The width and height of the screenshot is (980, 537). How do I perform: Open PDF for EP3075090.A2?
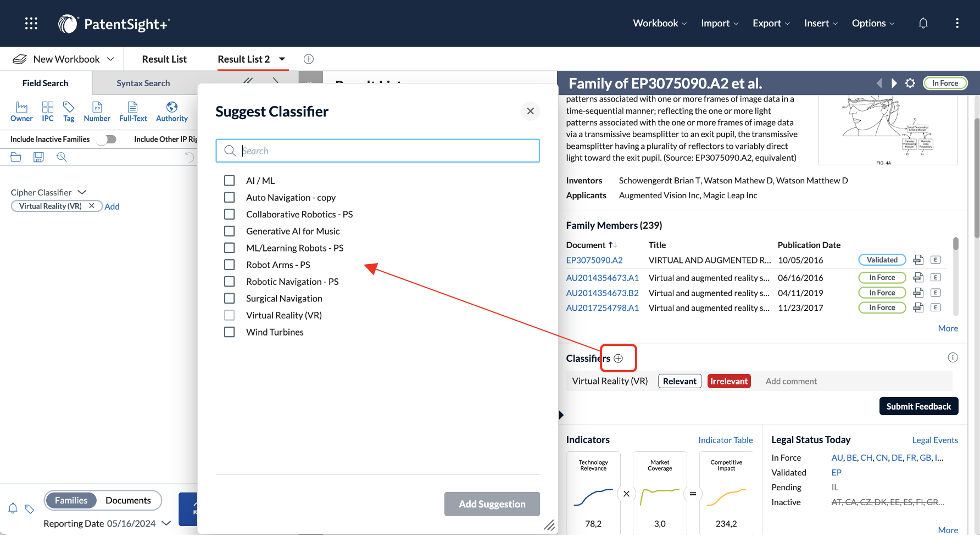(918, 260)
